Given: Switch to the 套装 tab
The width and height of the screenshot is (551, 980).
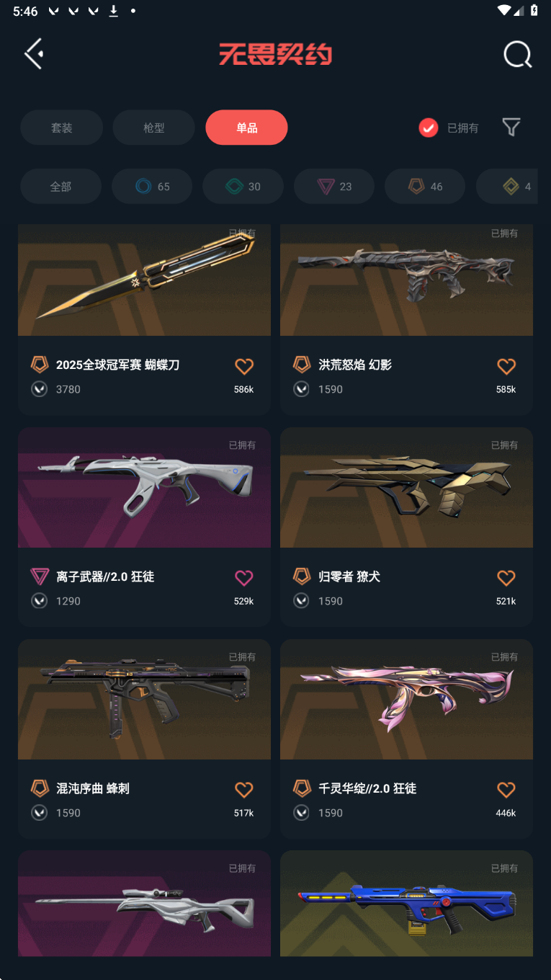Looking at the screenshot, I should pos(61,128).
